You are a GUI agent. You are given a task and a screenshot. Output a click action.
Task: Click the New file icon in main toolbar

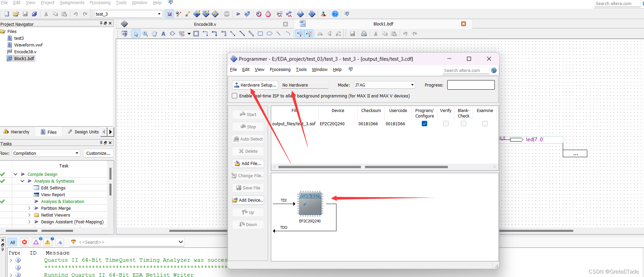(7, 14)
